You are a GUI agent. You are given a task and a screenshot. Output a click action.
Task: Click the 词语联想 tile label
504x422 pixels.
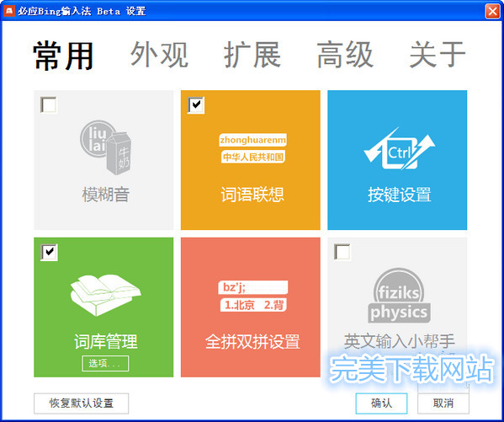252,195
